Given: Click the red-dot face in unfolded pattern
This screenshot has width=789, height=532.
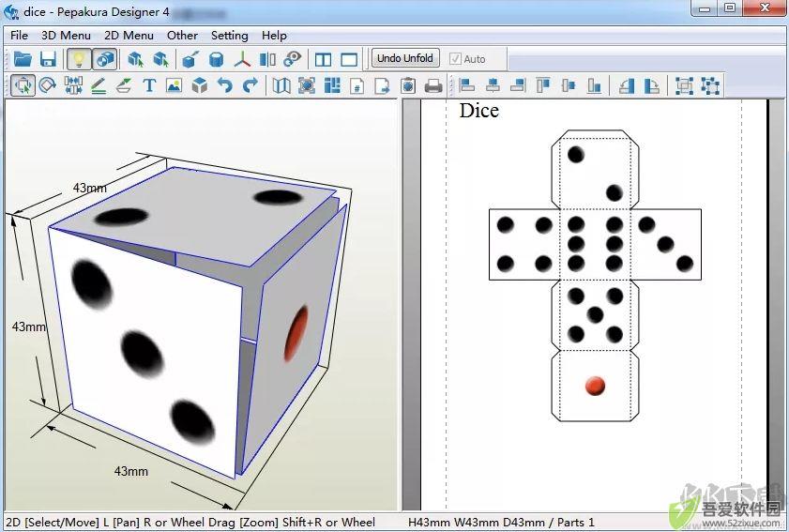Looking at the screenshot, I should click(596, 386).
